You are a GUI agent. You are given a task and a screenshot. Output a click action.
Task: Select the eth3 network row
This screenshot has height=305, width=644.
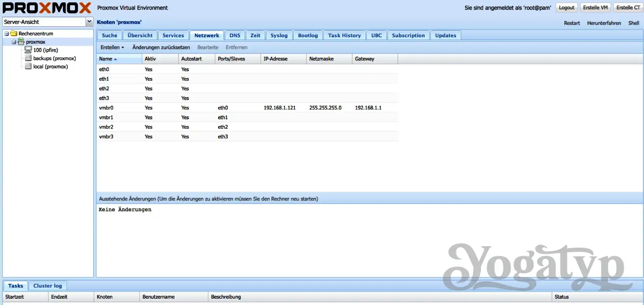coord(247,98)
